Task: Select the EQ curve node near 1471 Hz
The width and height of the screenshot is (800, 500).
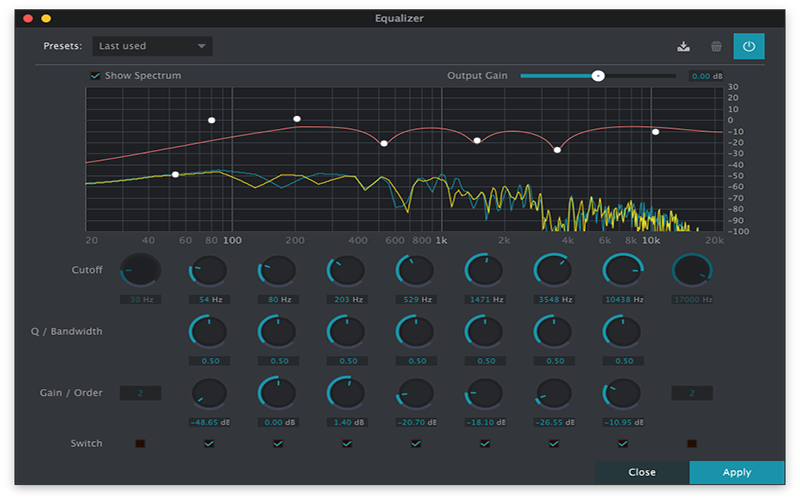Action: [x=477, y=141]
